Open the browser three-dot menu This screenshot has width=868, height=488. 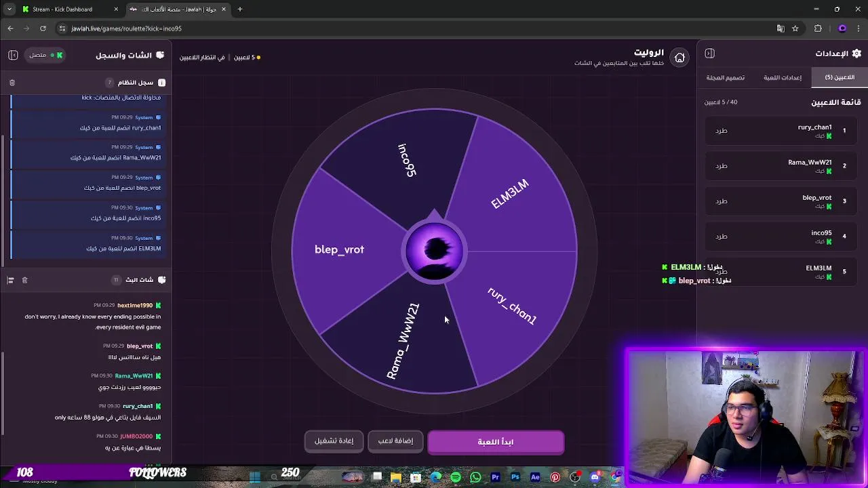click(x=858, y=28)
